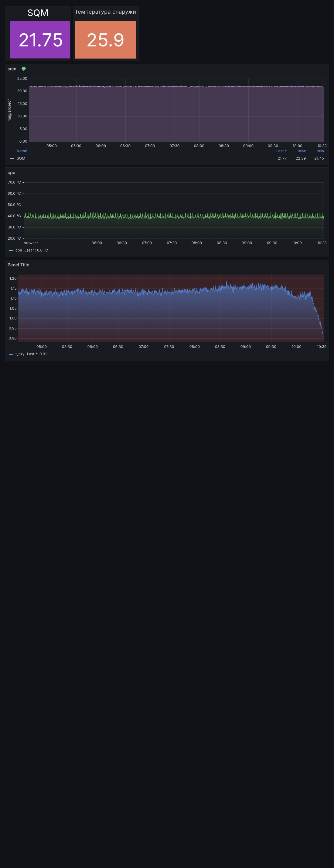Sort the legend by the Max column

302,151
